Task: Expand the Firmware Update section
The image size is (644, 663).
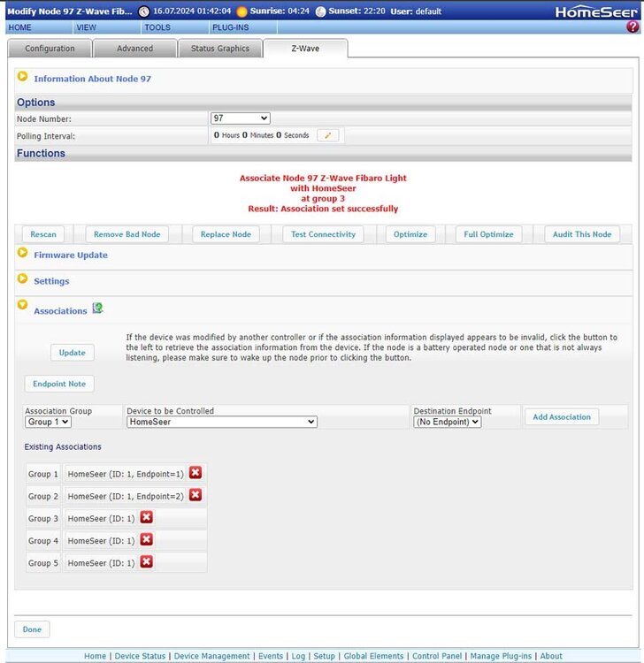Action: pos(23,253)
